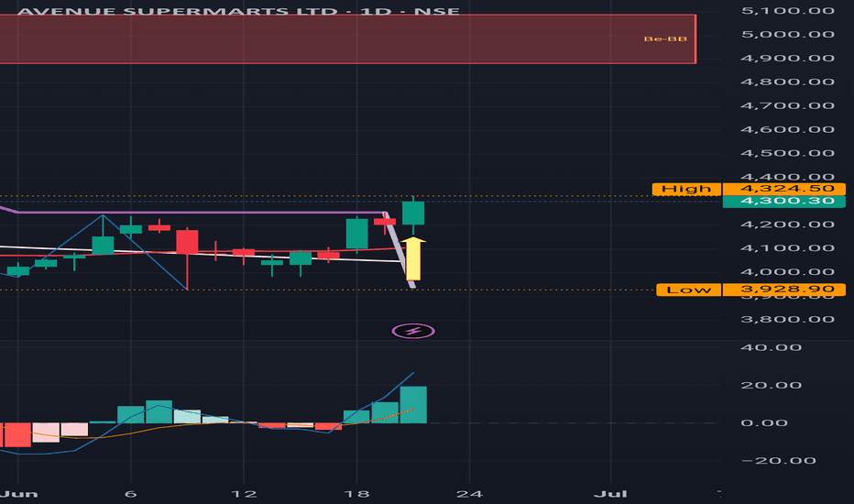Select the tallest green MACD histogram bar
Viewport: 854px width, 504px height.
click(413, 405)
